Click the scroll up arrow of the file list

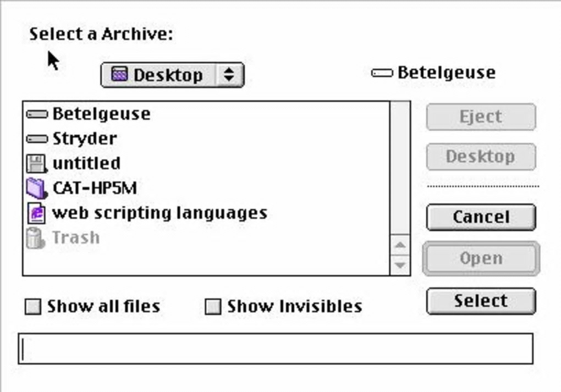tap(400, 245)
